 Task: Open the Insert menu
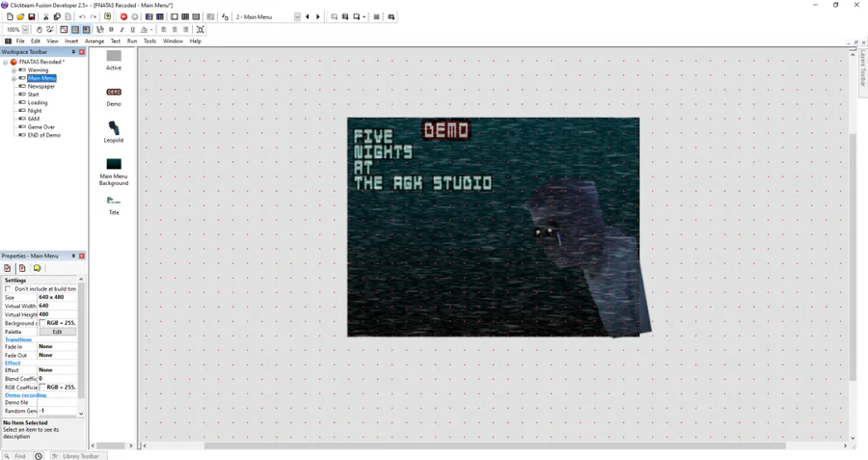(71, 41)
